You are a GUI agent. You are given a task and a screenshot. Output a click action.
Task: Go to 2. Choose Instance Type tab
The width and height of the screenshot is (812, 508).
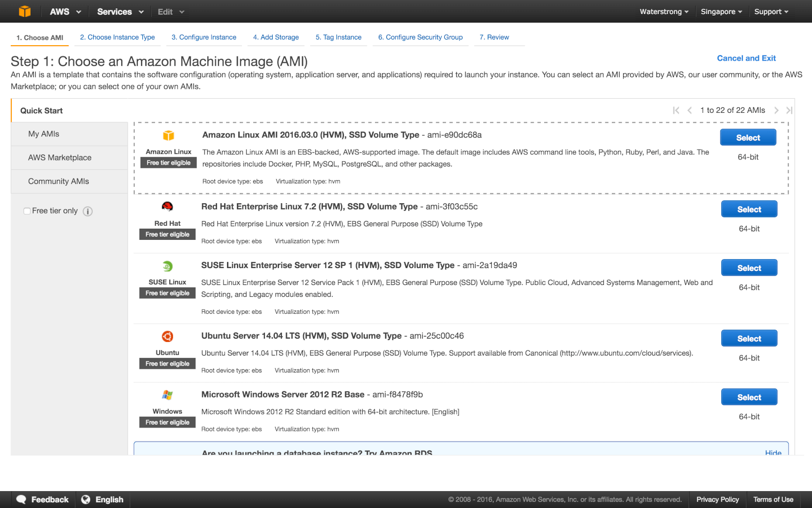(x=117, y=37)
